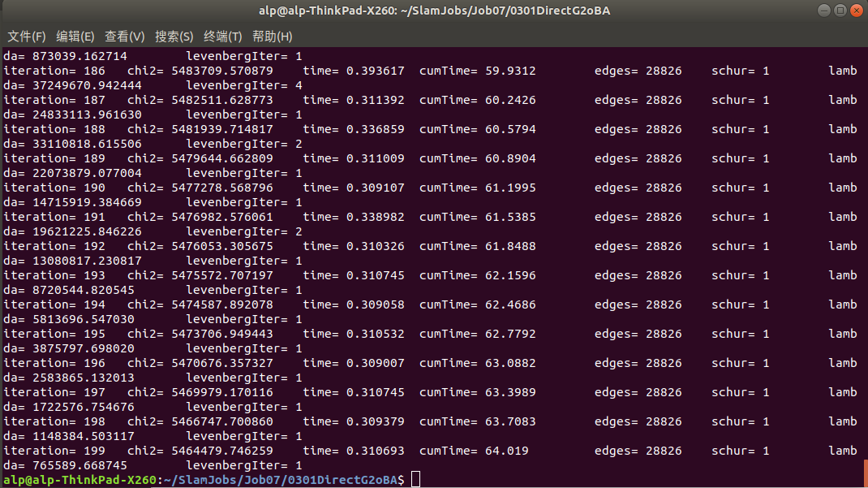868x488 pixels.
Task: Click da value 2583865.132013
Action: pos(83,378)
